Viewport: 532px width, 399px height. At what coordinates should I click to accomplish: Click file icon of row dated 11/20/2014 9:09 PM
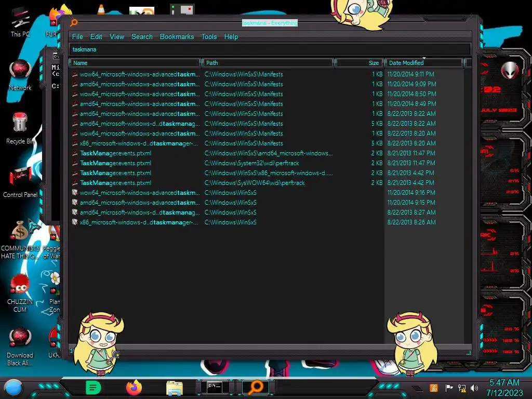[75, 84]
